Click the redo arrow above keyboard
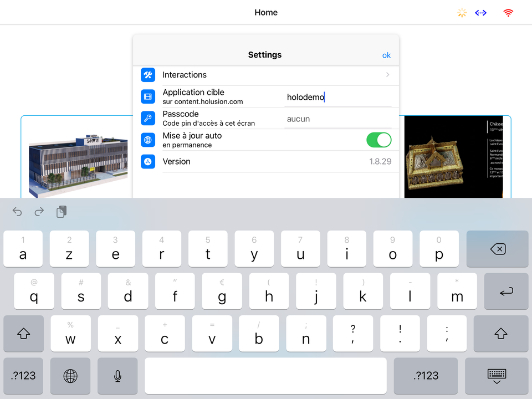Image resolution: width=532 pixels, height=399 pixels. (x=39, y=212)
